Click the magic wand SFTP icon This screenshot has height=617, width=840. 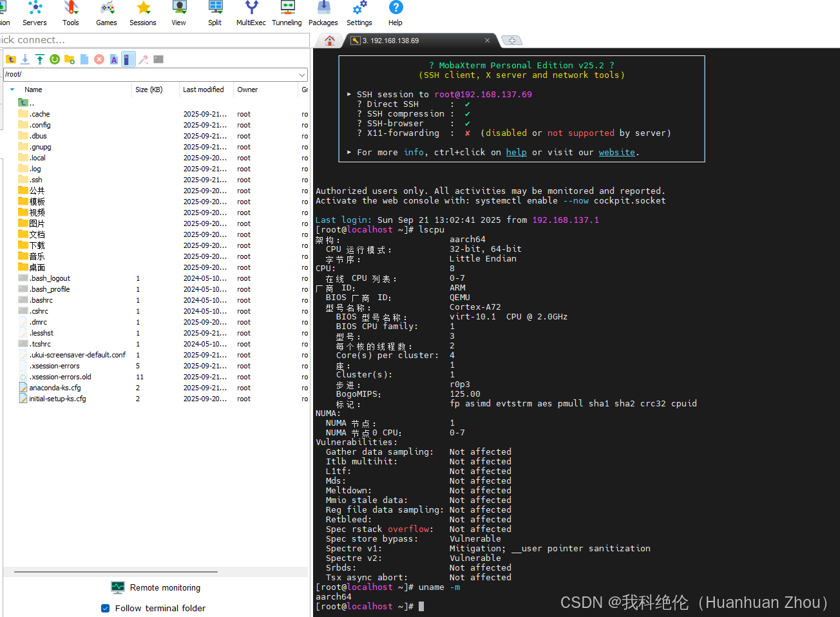(x=143, y=59)
